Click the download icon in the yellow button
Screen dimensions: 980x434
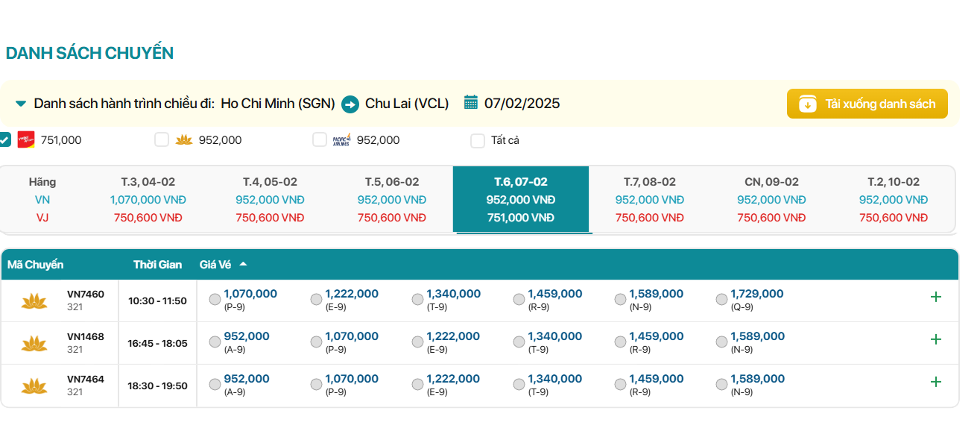click(x=808, y=104)
